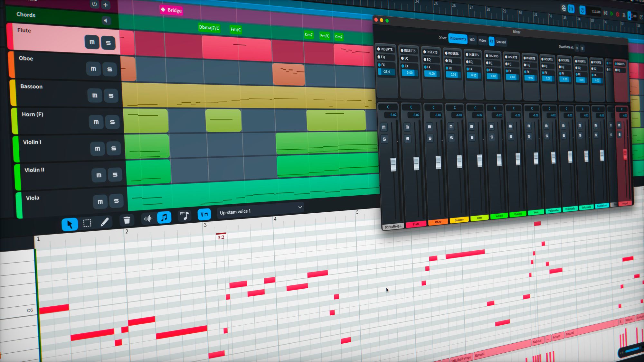This screenshot has width=644, height=362.
Task: Show MIDI channels in Mixer
Action: [x=472, y=40]
